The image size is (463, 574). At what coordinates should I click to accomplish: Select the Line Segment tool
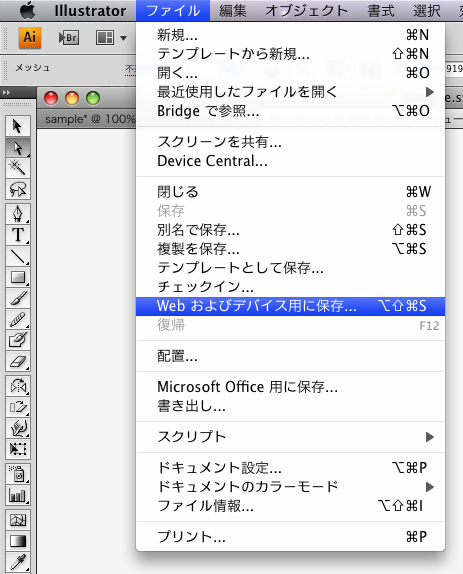18,256
